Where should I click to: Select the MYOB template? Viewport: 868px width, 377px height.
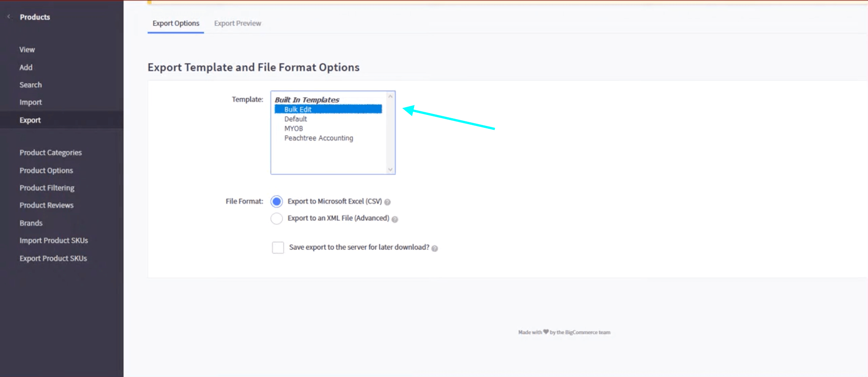[293, 129]
